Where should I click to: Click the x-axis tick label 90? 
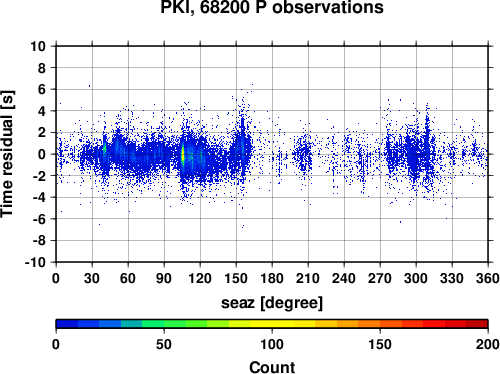click(164, 278)
